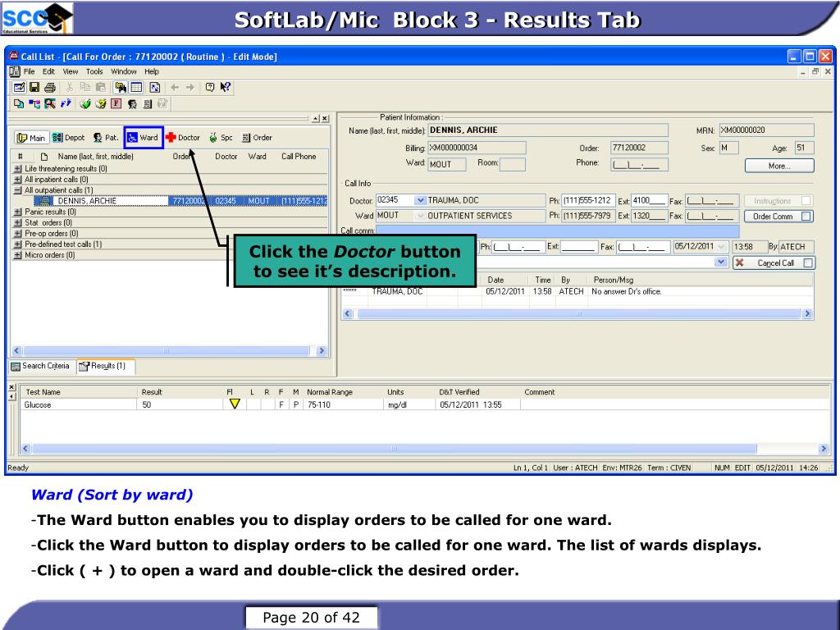Click the yellow question mark globe icon
840x630 pixels.
(100, 104)
